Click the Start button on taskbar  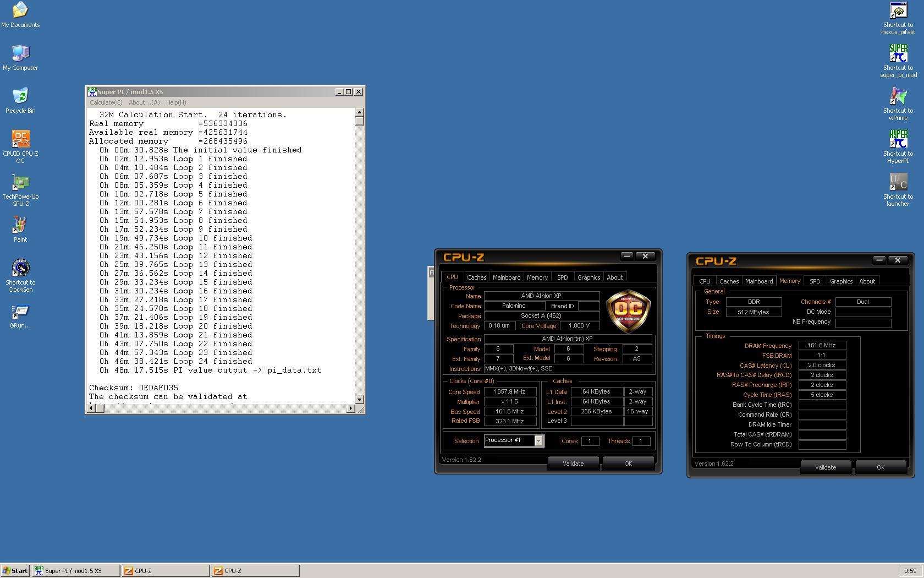point(15,571)
